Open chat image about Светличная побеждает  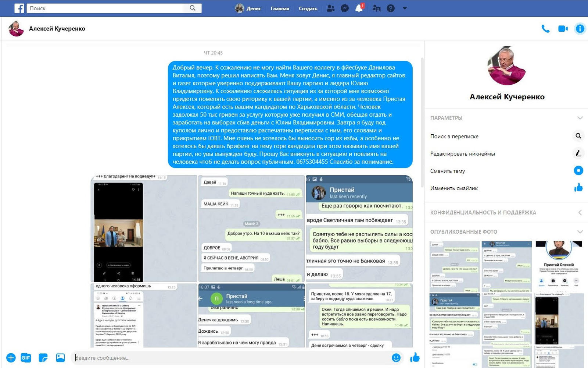coord(359,229)
